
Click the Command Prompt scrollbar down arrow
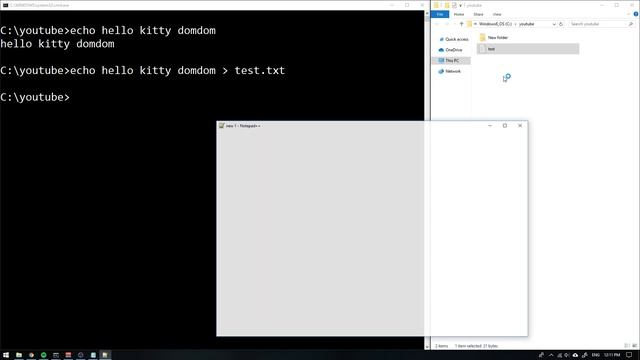tap(427, 347)
